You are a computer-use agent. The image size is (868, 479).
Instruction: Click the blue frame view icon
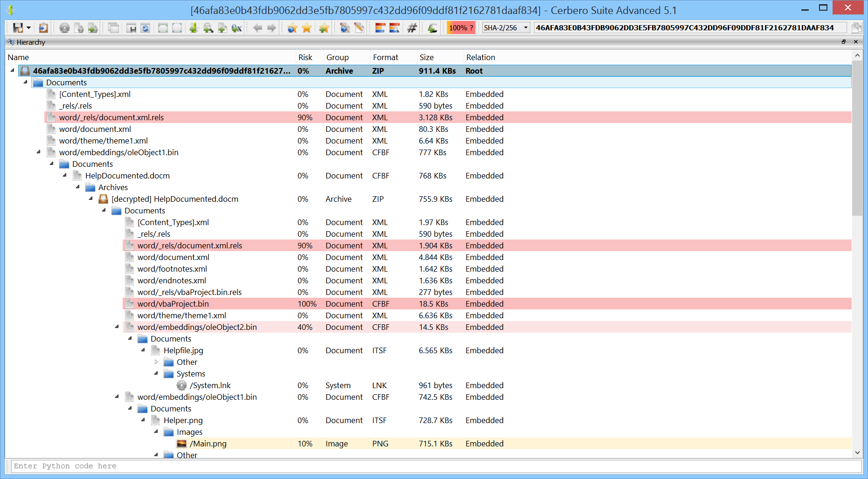tap(177, 28)
